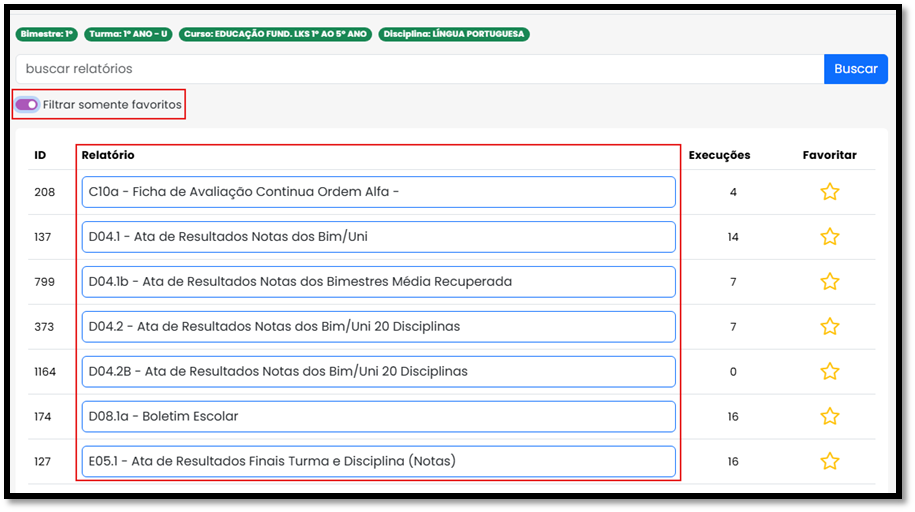The width and height of the screenshot is (915, 512).
Task: Select E05.1 Resultados Finais Turma report
Action: 378,461
